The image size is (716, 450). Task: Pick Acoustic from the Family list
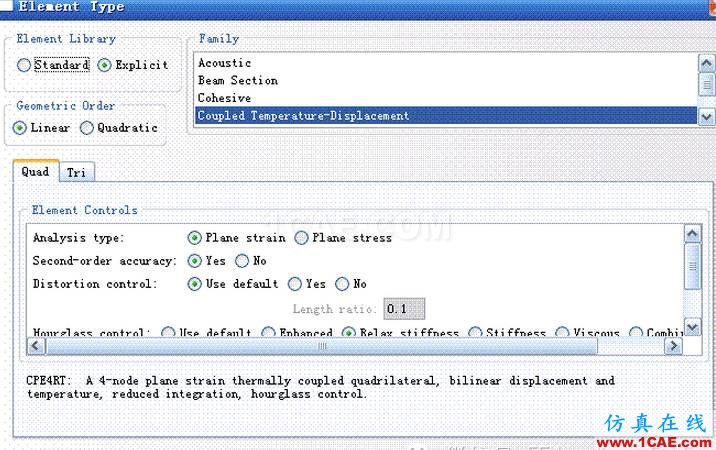[224, 63]
